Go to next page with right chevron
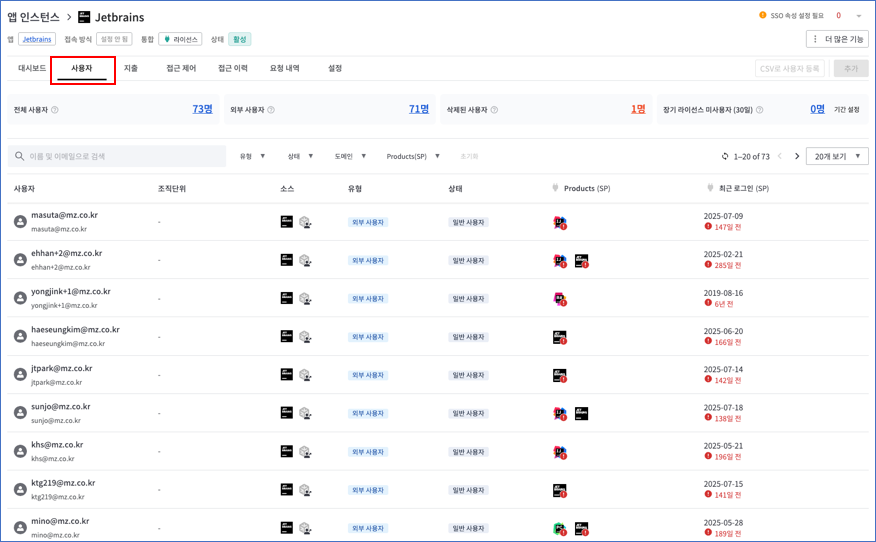This screenshot has height=542, width=876. 797,157
